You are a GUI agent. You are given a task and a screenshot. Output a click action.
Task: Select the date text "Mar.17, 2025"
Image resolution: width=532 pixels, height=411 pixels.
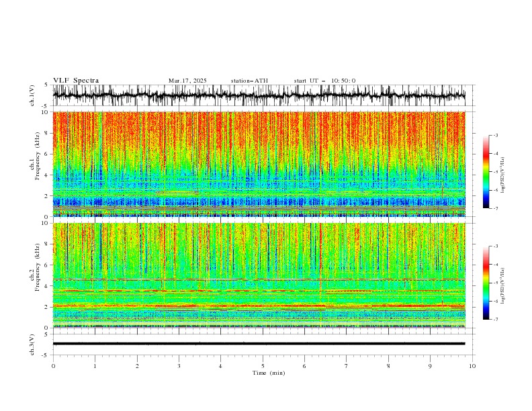pos(187,81)
